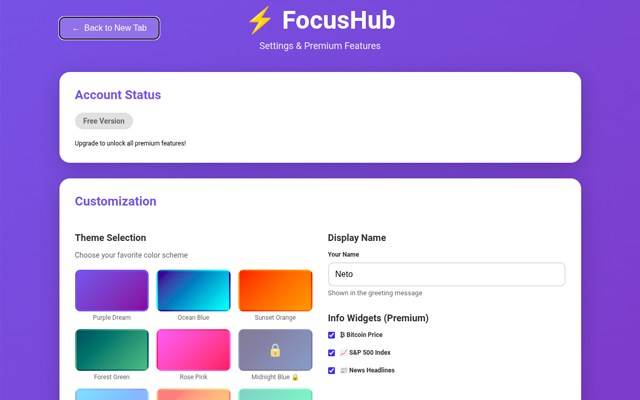Click the 'Rose Pink' label text

pyautogui.click(x=193, y=377)
